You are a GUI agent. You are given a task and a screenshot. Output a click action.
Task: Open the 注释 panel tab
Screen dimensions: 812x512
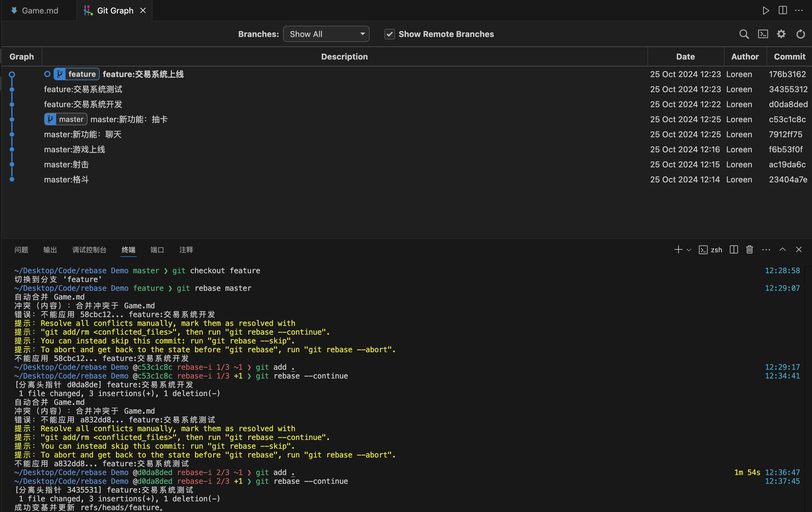(186, 249)
